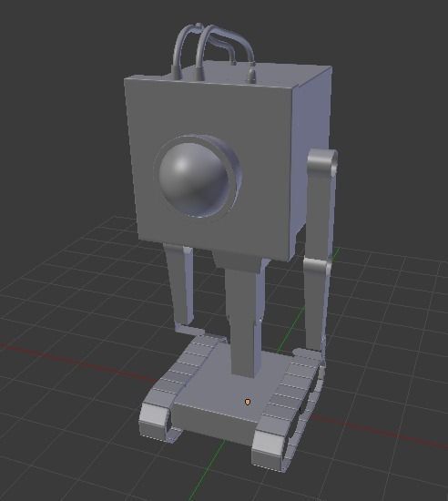Select the robot's spherical dome eye
448x501 pixels.
[193, 179]
